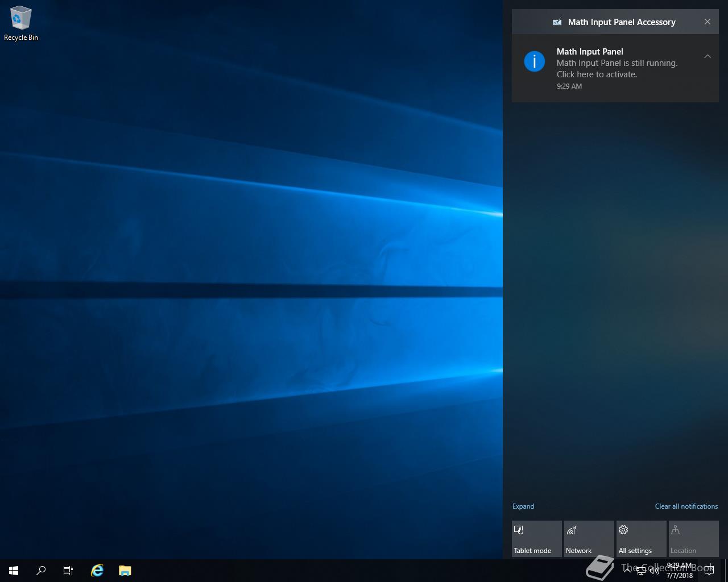Launch Internet Explorer from the taskbar
This screenshot has height=582, width=728.
tap(97, 571)
